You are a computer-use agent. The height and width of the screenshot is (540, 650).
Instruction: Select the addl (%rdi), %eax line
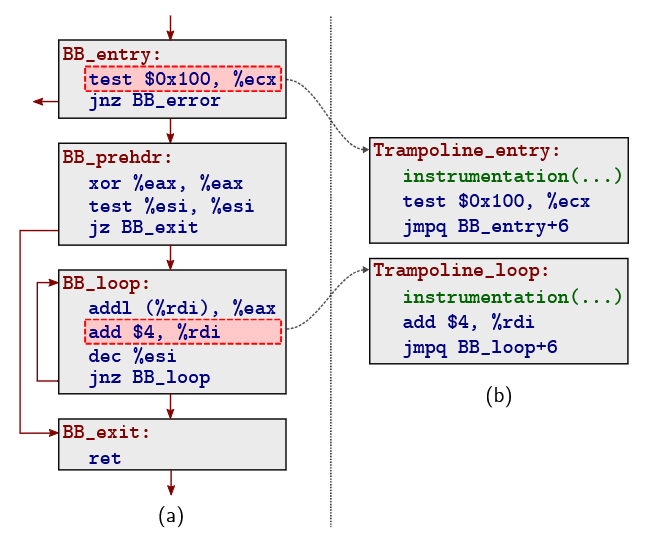pyautogui.click(x=182, y=308)
